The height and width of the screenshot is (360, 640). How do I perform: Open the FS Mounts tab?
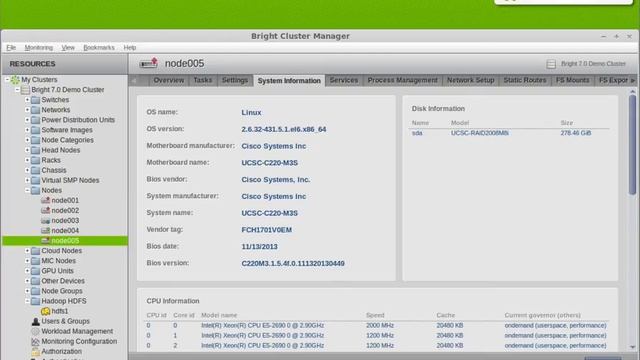pos(573,80)
